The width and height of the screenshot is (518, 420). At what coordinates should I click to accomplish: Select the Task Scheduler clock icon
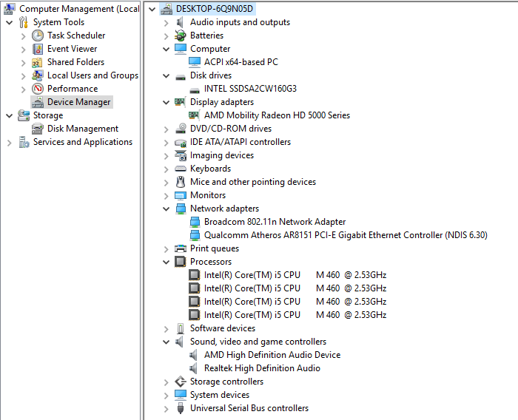[x=38, y=35]
